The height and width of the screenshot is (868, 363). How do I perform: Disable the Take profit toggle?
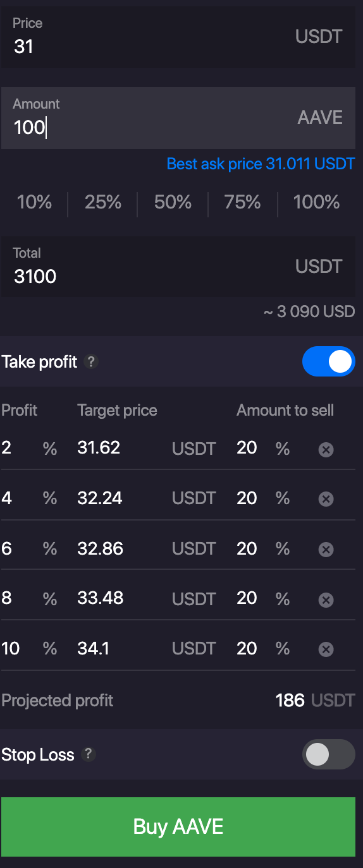329,361
